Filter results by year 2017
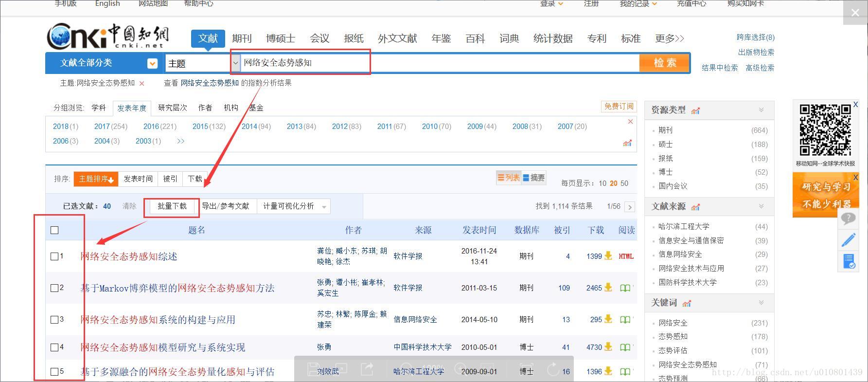This screenshot has width=868, height=382. pyautogui.click(x=102, y=127)
